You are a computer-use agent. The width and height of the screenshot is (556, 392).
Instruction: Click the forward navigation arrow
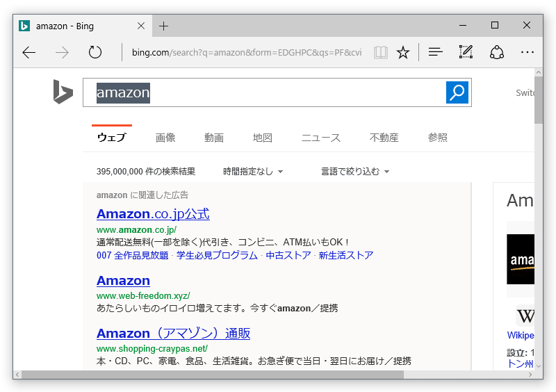(62, 53)
